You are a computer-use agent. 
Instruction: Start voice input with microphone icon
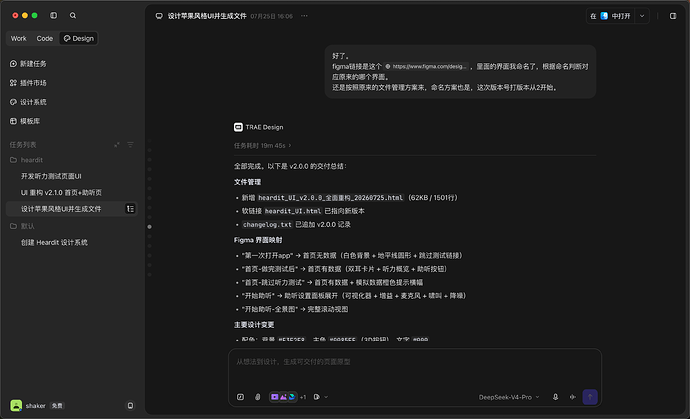(x=555, y=397)
